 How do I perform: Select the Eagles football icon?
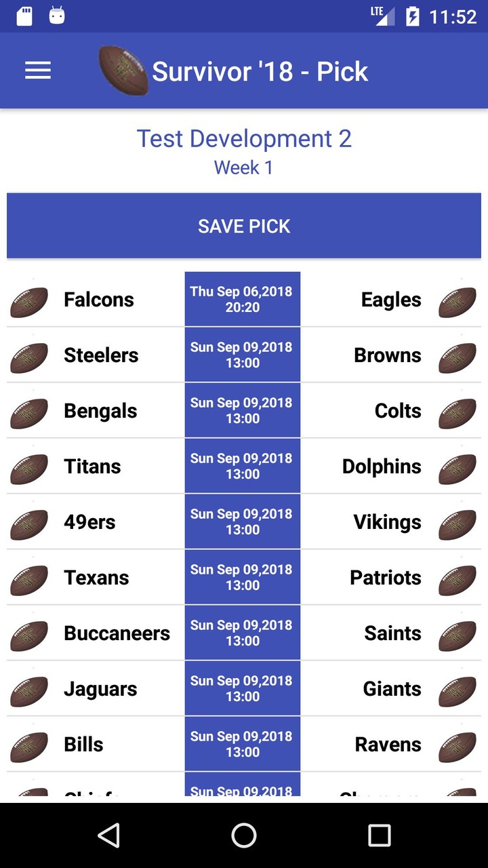coord(458,302)
